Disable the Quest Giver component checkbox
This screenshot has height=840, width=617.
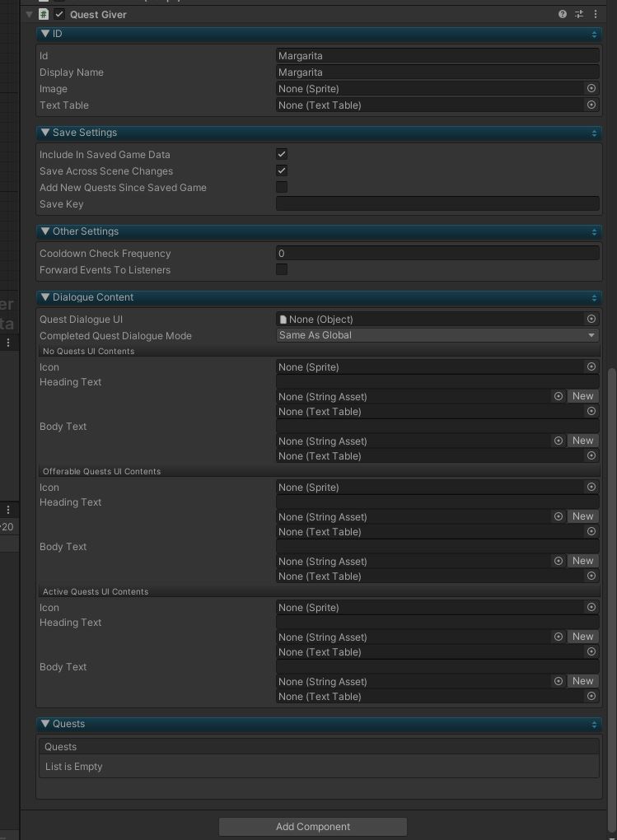click(x=59, y=15)
